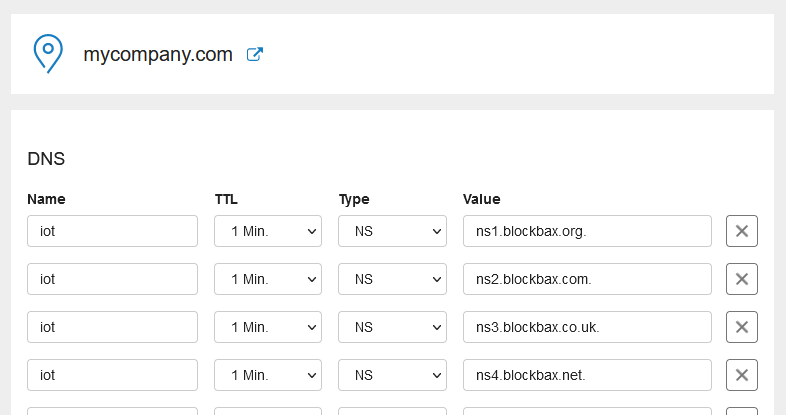Open TTL dropdown for ns4.blockbax.net. row
This screenshot has height=415, width=786.
tap(268, 375)
